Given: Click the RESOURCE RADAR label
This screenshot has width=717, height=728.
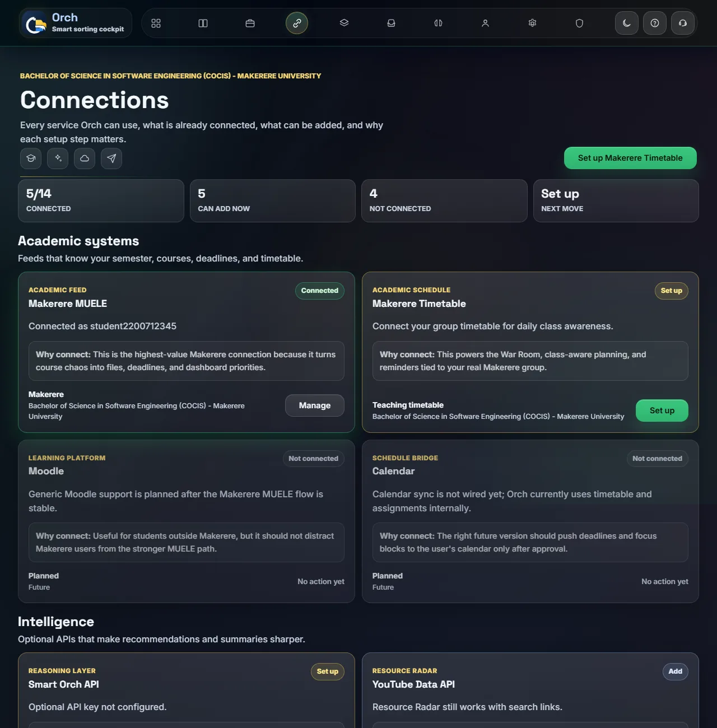Looking at the screenshot, I should pos(404,671).
